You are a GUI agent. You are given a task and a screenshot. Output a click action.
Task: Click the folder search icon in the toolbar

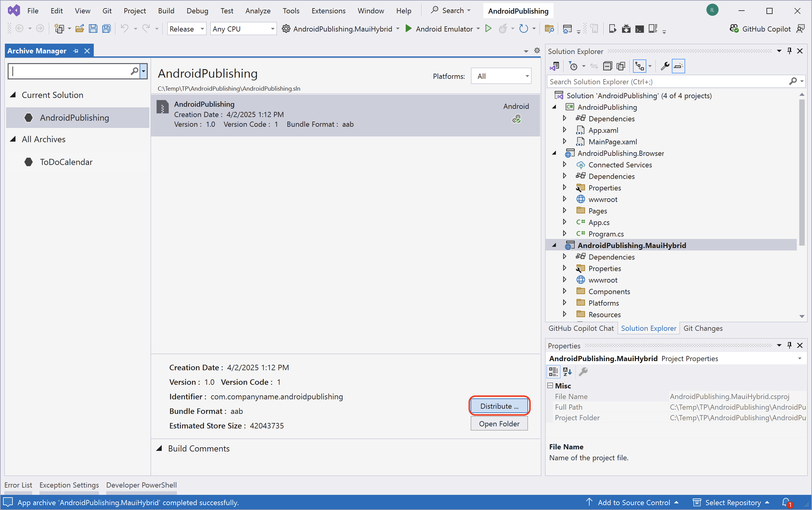549,29
